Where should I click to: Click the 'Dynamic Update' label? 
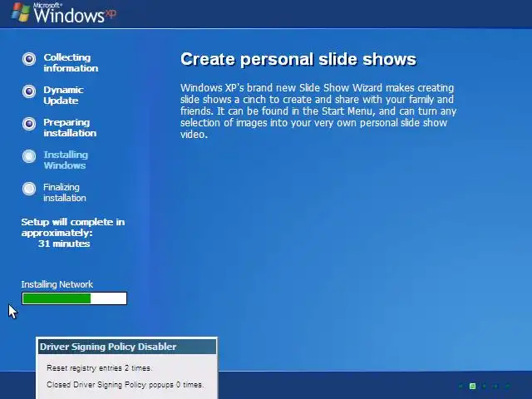point(63,96)
